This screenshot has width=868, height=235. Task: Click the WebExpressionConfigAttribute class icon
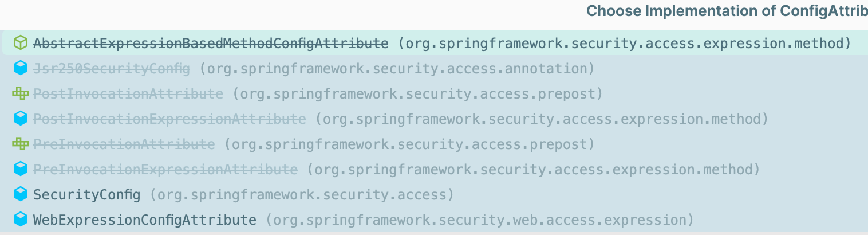pyautogui.click(x=21, y=220)
